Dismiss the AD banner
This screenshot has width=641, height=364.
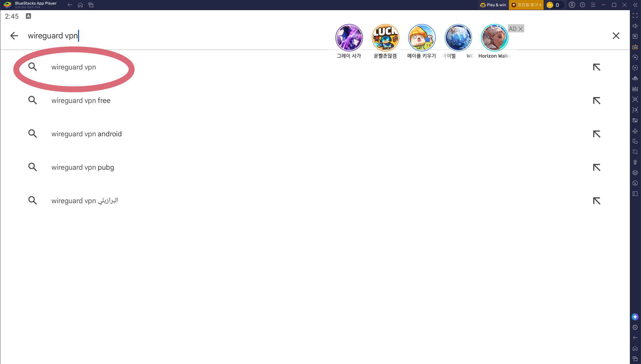(x=520, y=29)
